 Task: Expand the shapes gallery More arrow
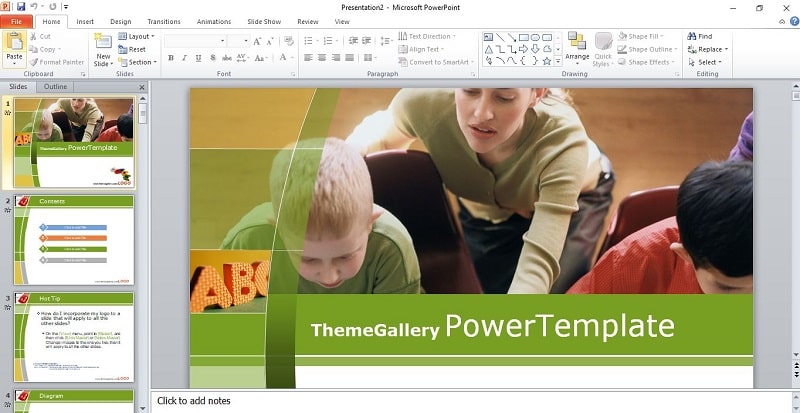[558, 61]
